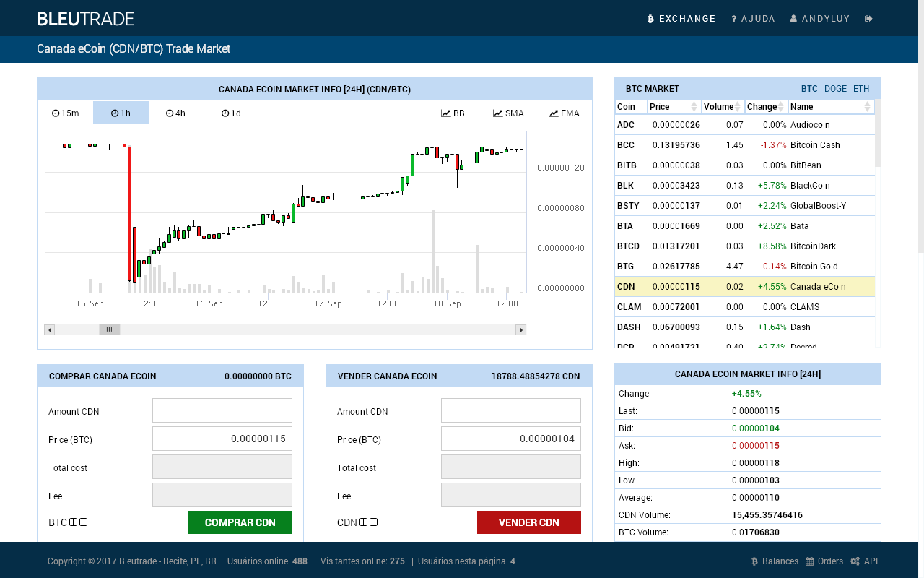The width and height of the screenshot is (924, 578).
Task: Click the Bleutrade logo
Action: tap(86, 19)
